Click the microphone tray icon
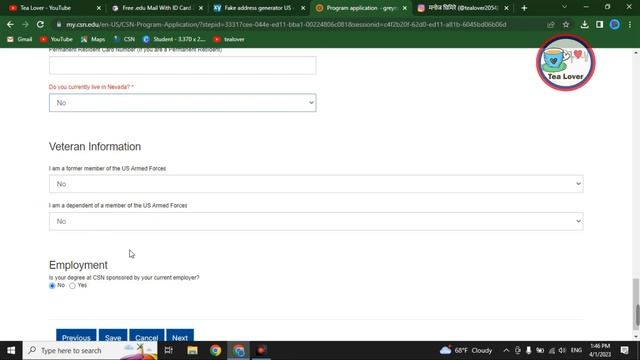The width and height of the screenshot is (640, 360). coord(529,350)
